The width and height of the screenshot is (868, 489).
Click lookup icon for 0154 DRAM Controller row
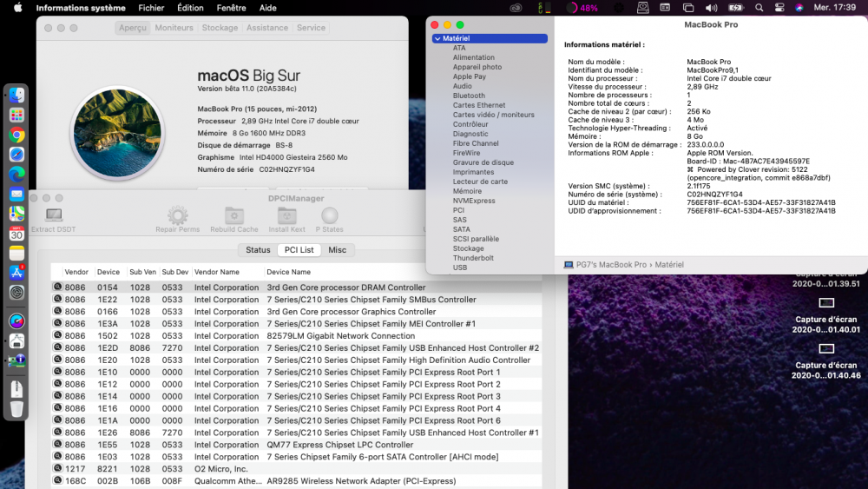pyautogui.click(x=57, y=287)
